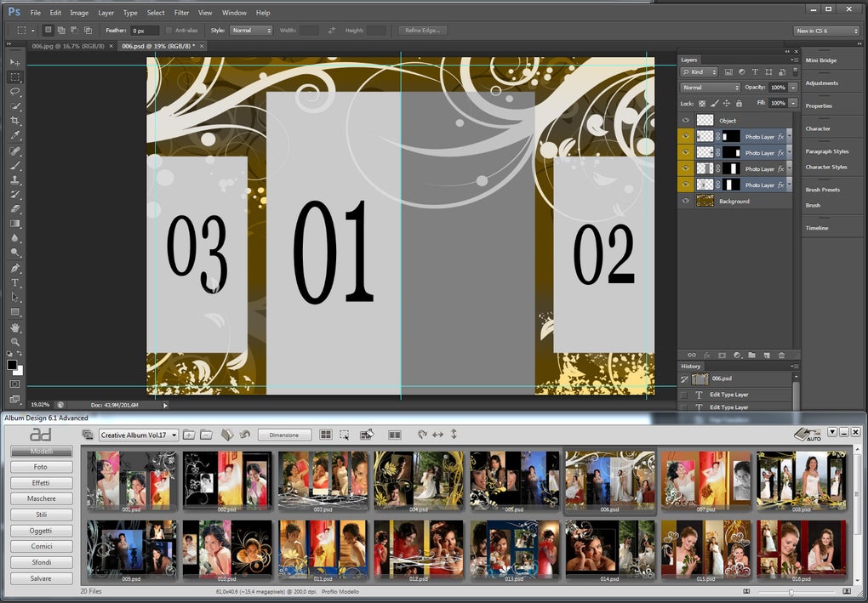
Task: Open the Image menu
Action: pos(79,13)
